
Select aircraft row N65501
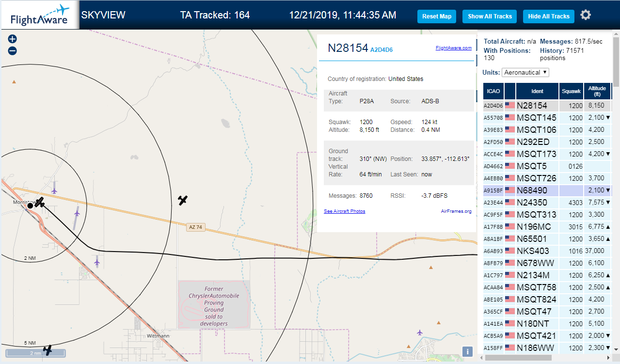547,239
